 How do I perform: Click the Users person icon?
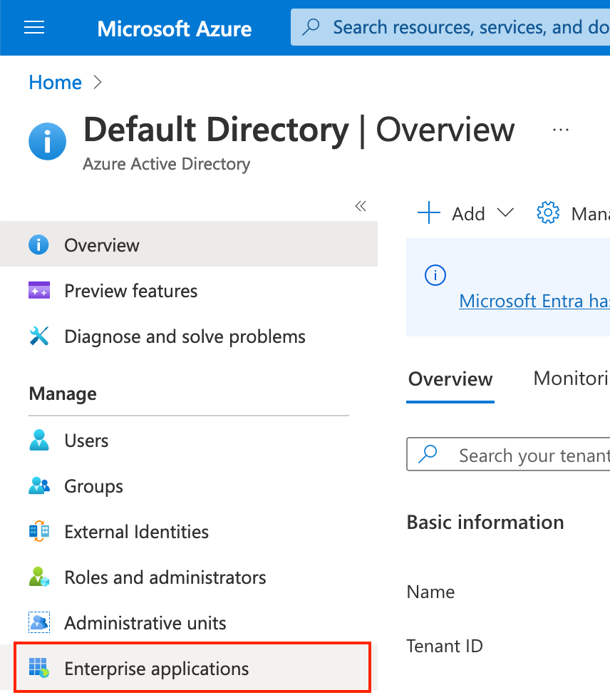tap(39, 440)
